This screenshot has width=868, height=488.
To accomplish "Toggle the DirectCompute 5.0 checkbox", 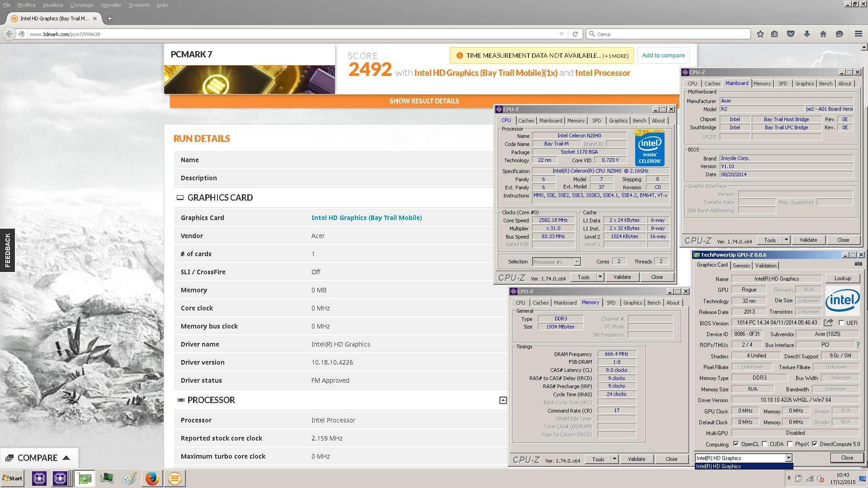I will point(815,444).
